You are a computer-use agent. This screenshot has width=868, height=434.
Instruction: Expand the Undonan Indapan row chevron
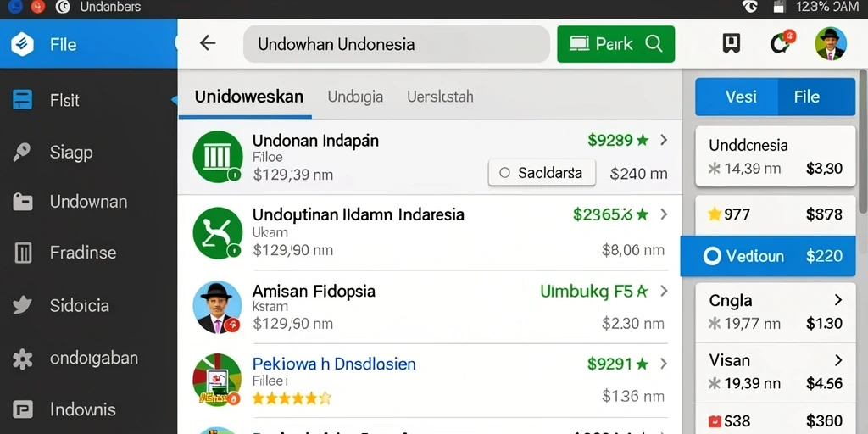coord(664,140)
